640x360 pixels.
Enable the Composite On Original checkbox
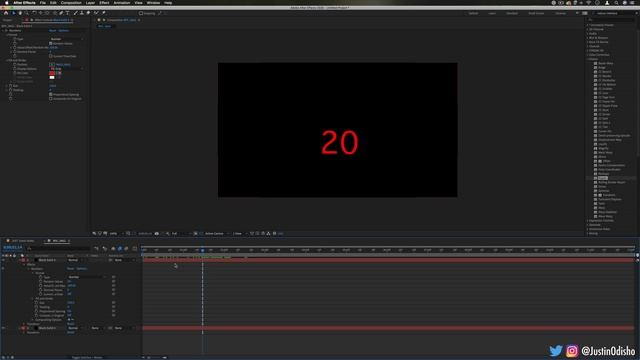[x=51, y=99]
